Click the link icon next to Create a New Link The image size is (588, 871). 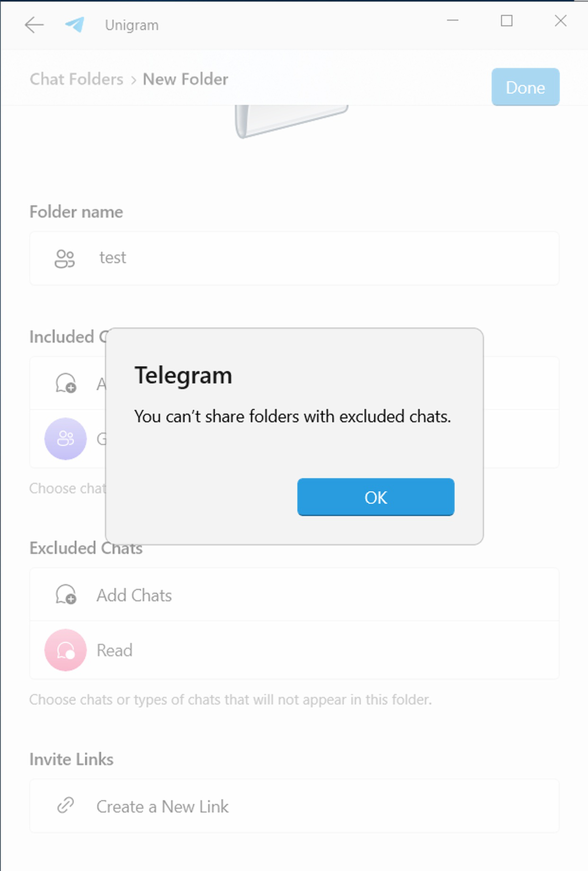coord(66,805)
